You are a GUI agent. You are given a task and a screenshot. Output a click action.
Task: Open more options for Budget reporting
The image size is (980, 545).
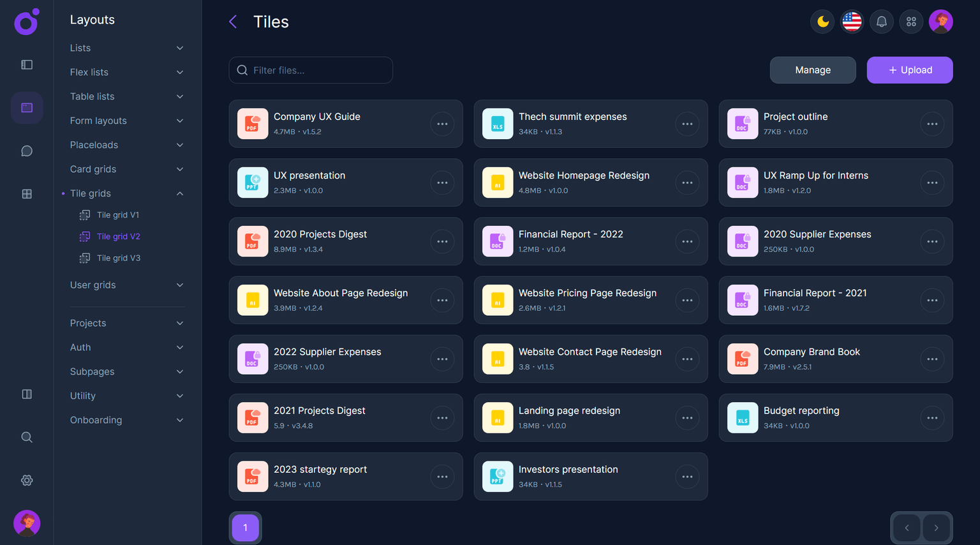(x=932, y=418)
